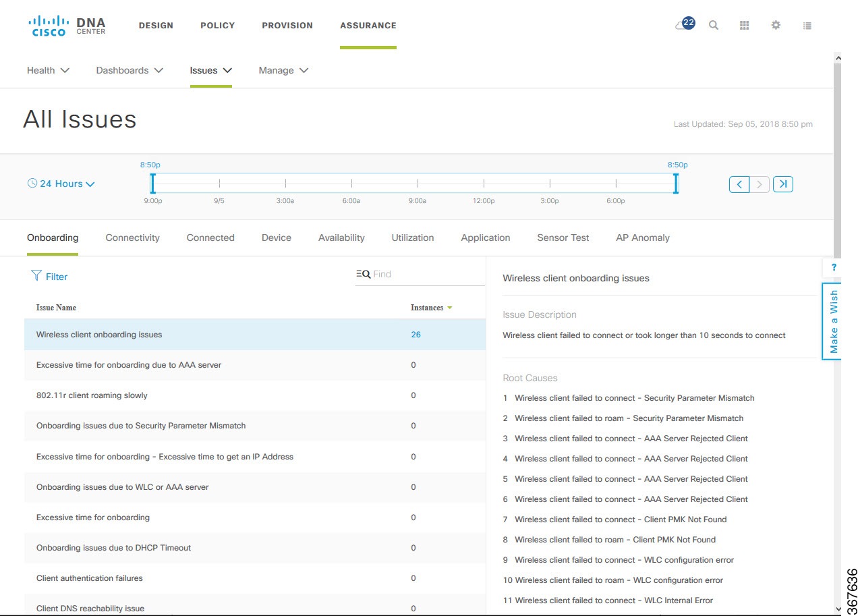Switch to the Connectivity tab
858x616 pixels.
[132, 237]
